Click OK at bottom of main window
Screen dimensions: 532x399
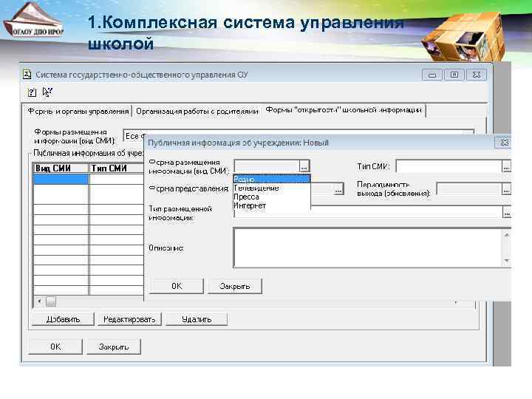pos(55,347)
